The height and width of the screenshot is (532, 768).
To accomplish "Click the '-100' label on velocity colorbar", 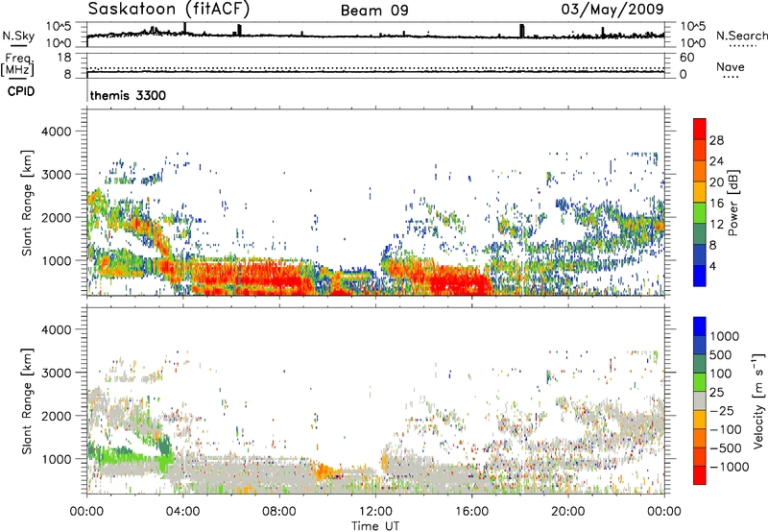I will [726, 429].
